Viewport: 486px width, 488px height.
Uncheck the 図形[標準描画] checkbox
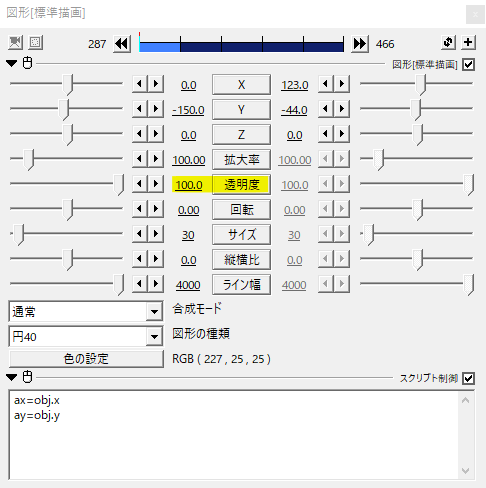pos(468,64)
